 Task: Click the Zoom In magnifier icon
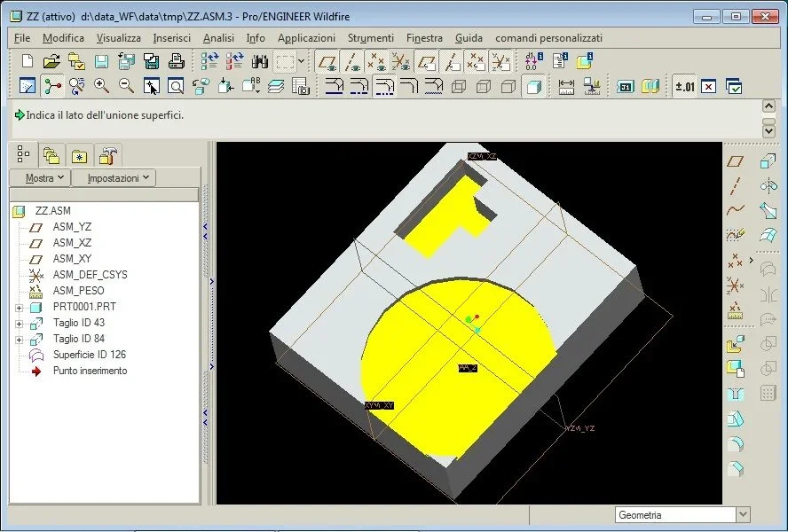[101, 86]
